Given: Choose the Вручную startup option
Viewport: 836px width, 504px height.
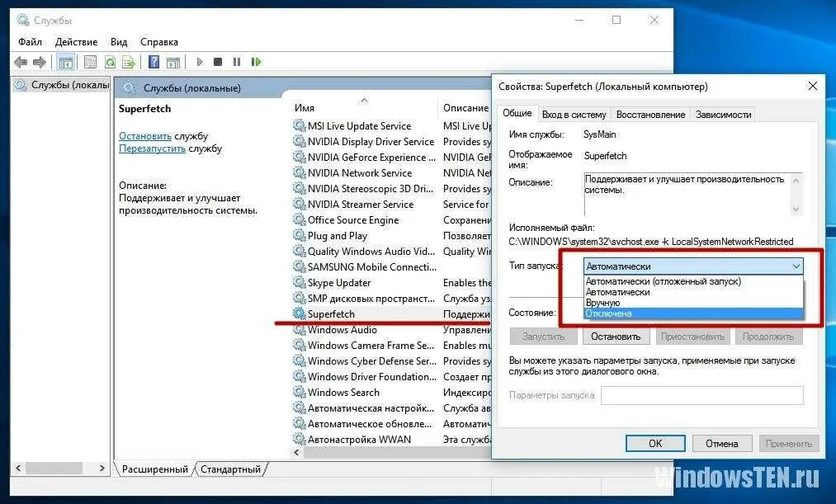Looking at the screenshot, I should click(693, 303).
